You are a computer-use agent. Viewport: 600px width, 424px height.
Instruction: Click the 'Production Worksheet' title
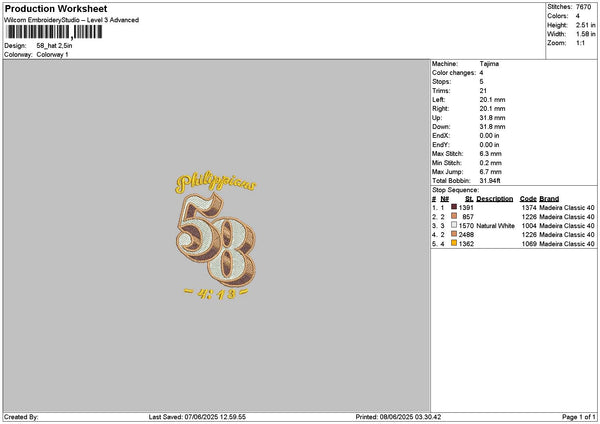pyautogui.click(x=56, y=8)
